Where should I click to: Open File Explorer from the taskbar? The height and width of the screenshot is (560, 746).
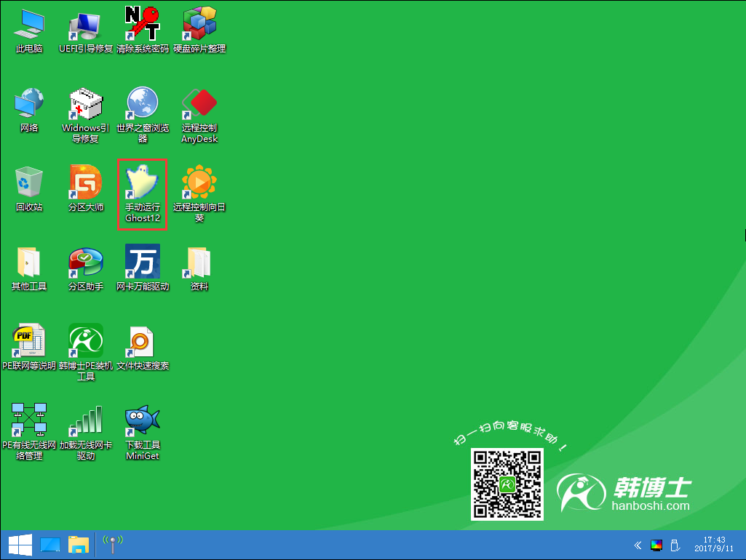point(79,545)
